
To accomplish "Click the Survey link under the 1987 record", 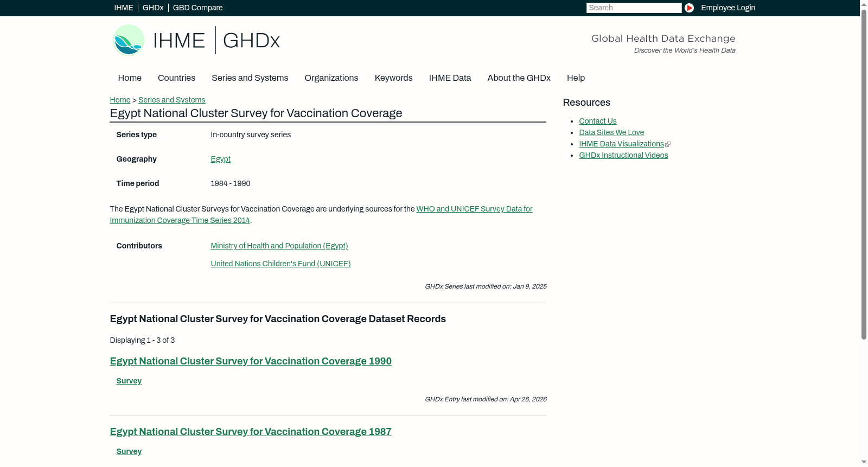I will coord(129,451).
